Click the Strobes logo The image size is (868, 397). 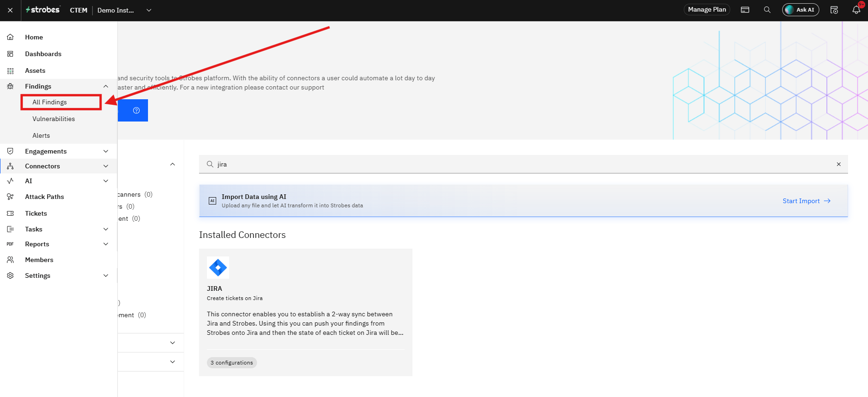click(x=43, y=10)
